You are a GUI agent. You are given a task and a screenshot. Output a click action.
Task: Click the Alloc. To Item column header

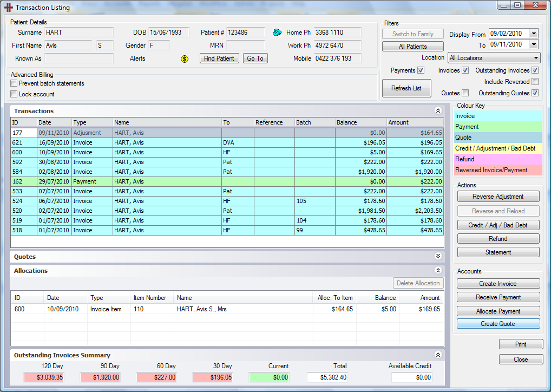pos(335,298)
